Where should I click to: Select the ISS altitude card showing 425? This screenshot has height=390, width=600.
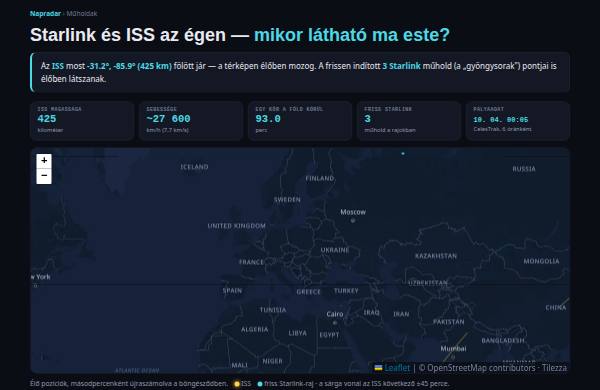coord(82,121)
